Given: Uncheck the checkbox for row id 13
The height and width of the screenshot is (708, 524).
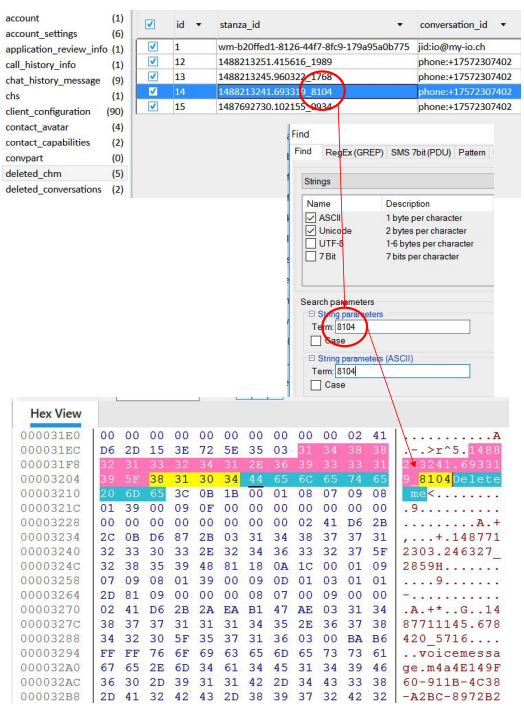Looking at the screenshot, I should [x=153, y=76].
